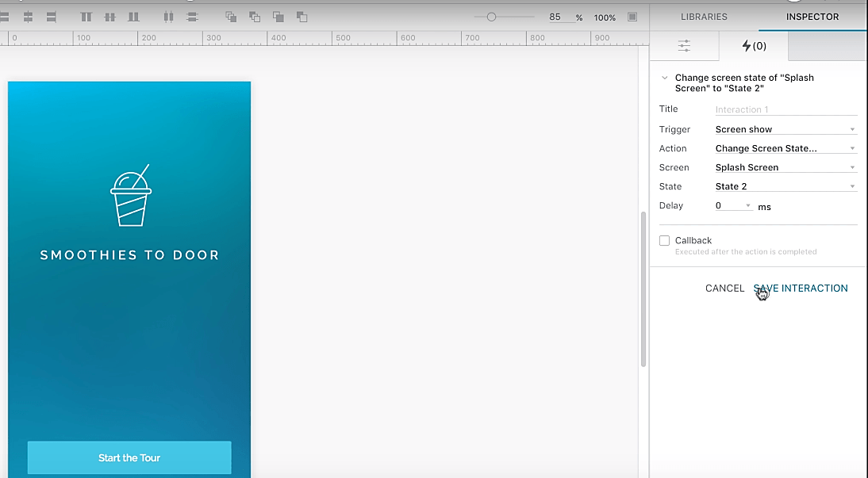Click the align middle vertically icon
This screenshot has width=868, height=478.
pos(110,17)
